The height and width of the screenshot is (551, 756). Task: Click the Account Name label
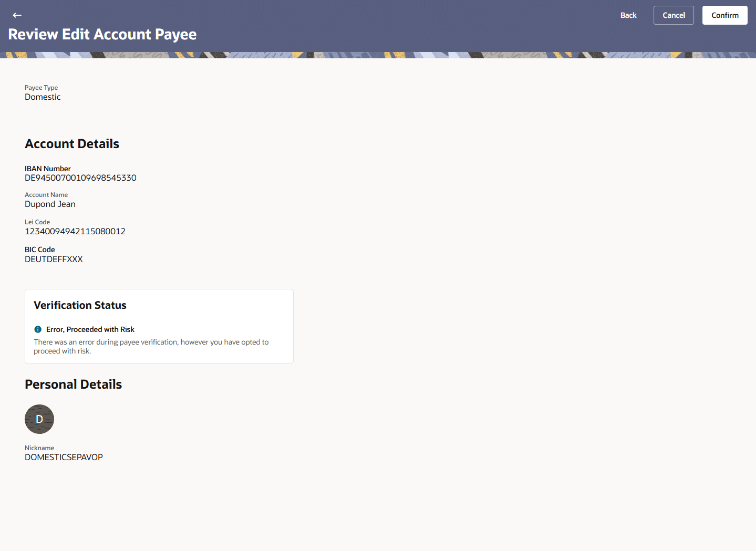coord(46,195)
